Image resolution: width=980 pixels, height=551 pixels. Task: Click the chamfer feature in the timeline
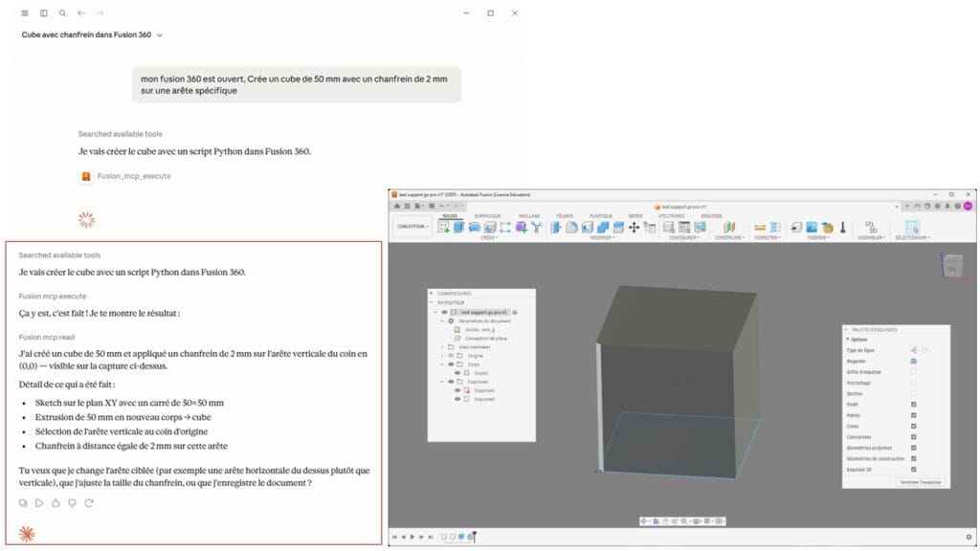tap(469, 537)
